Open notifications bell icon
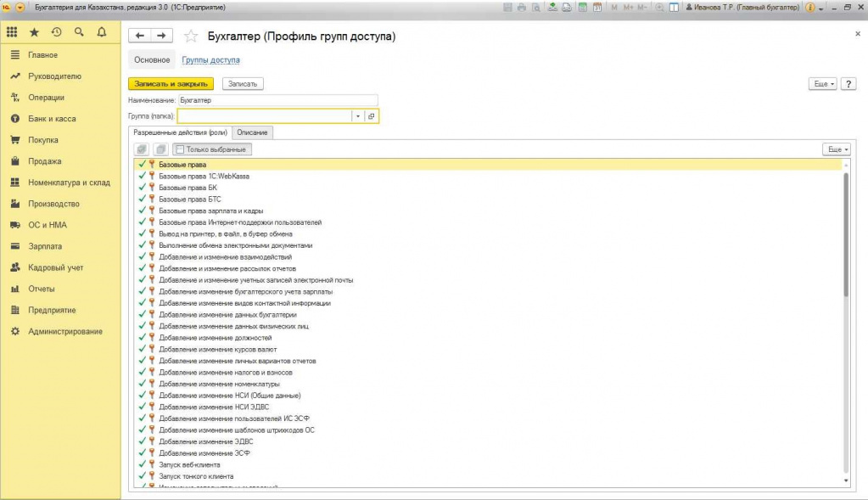 pos(102,32)
